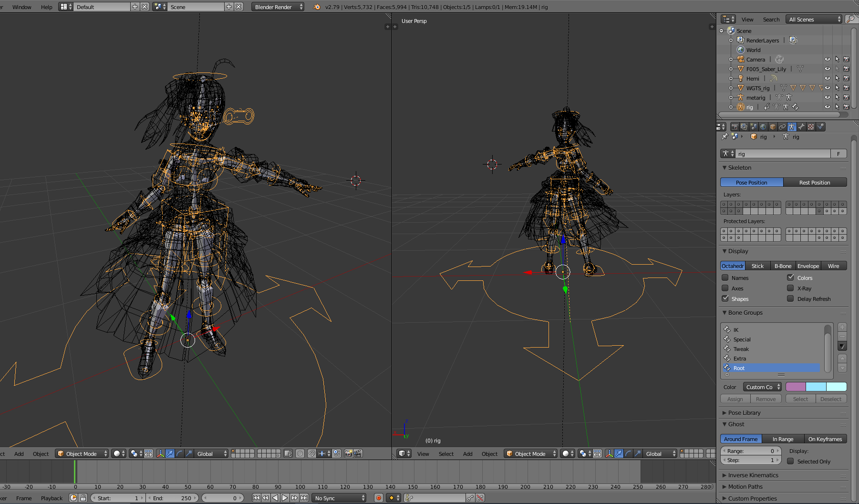This screenshot has height=504, width=859.
Task: Click scale manipulator icon in left viewport header
Action: (189, 453)
